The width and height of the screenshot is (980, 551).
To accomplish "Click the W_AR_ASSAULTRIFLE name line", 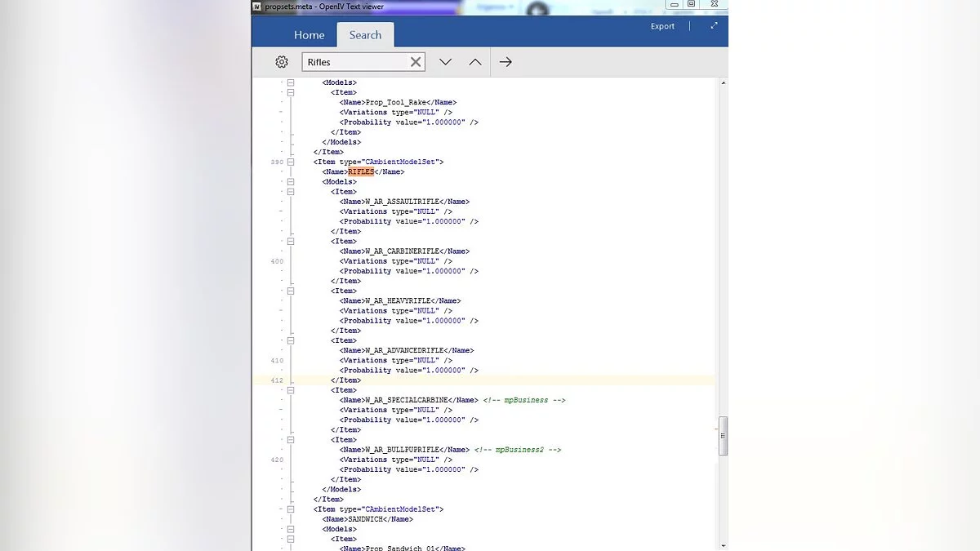I will (x=404, y=202).
